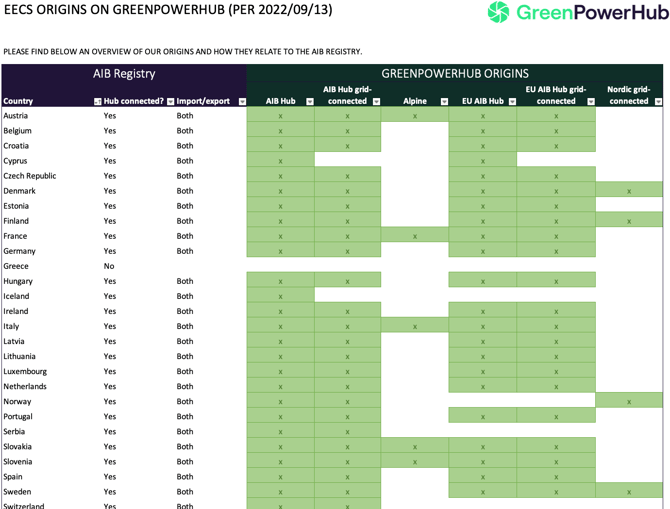Select the Lithuania country cell
Viewport: 670px width, 509px height.
[19, 356]
